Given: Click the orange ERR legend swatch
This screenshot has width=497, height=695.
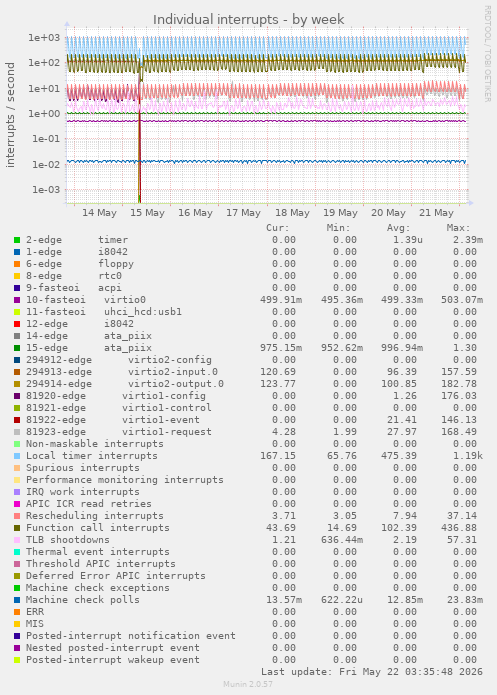Looking at the screenshot, I should coord(17,612).
